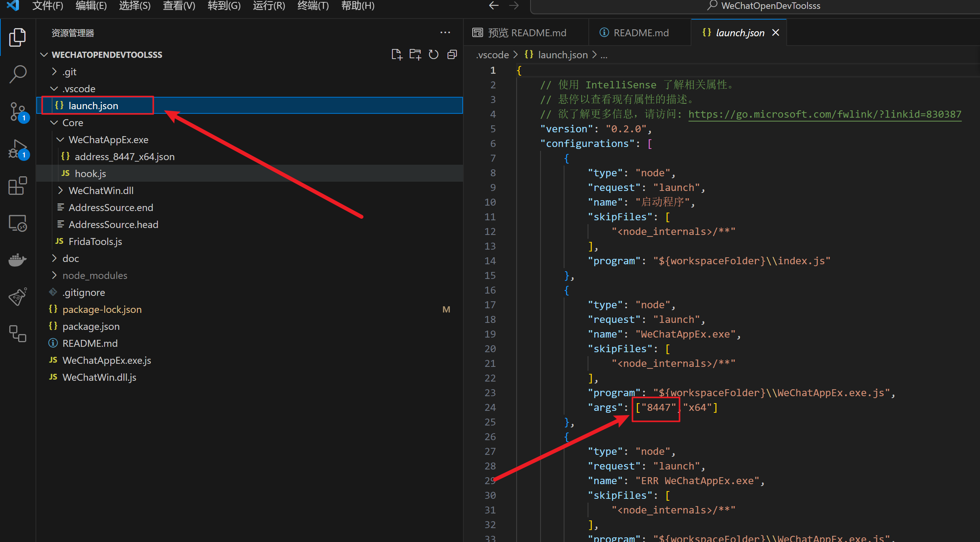
Task: Open explorer More Actions ellipsis
Action: [445, 33]
